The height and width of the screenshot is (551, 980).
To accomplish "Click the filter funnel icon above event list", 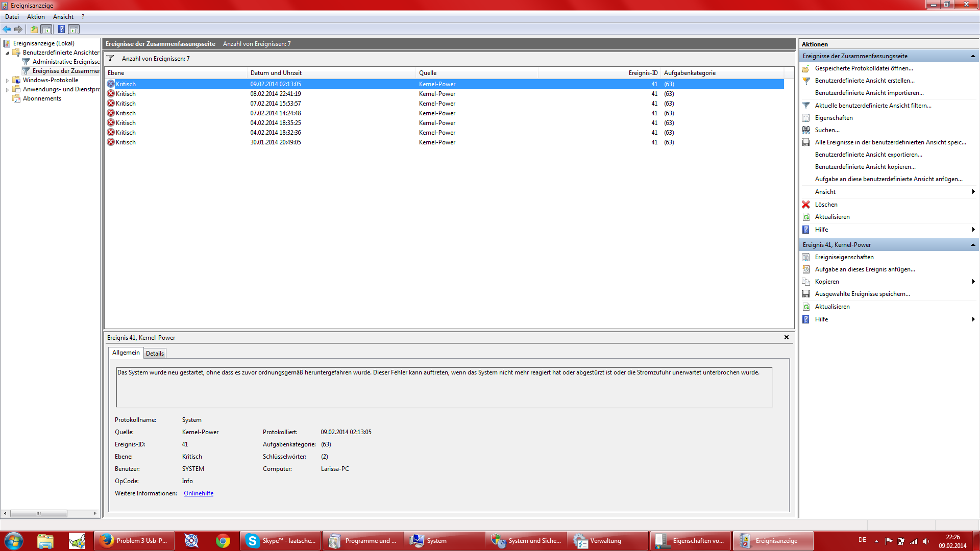I will [110, 58].
